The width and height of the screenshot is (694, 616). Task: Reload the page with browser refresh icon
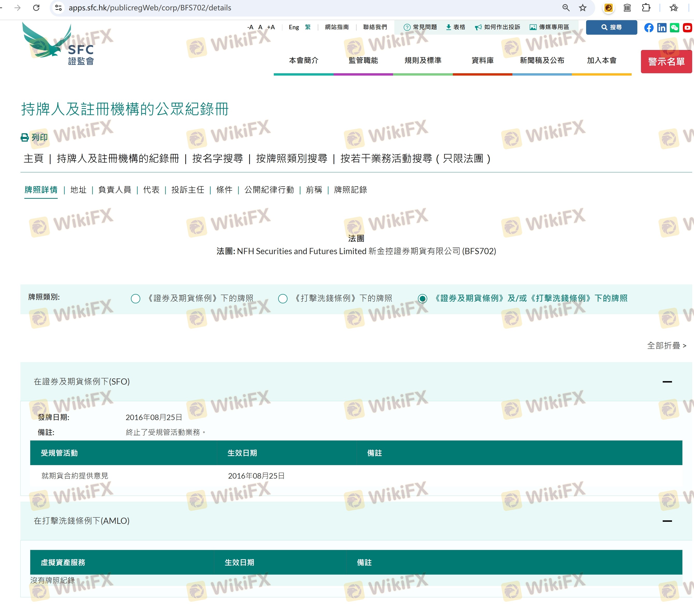point(36,8)
